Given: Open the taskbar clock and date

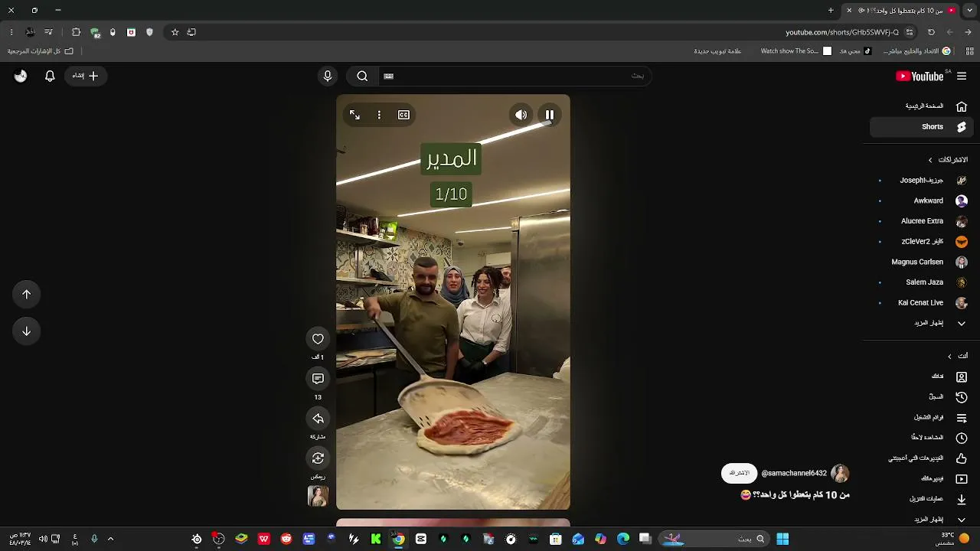Looking at the screenshot, I should [20, 539].
